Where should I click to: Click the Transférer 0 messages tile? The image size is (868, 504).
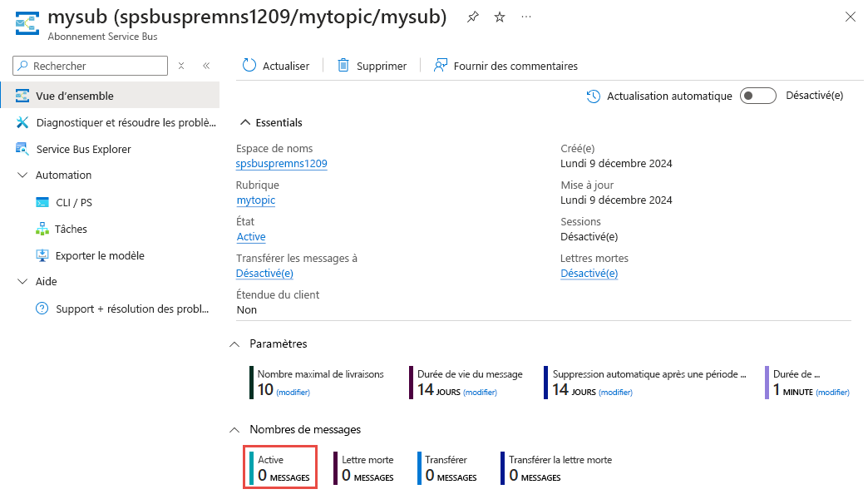[447, 468]
